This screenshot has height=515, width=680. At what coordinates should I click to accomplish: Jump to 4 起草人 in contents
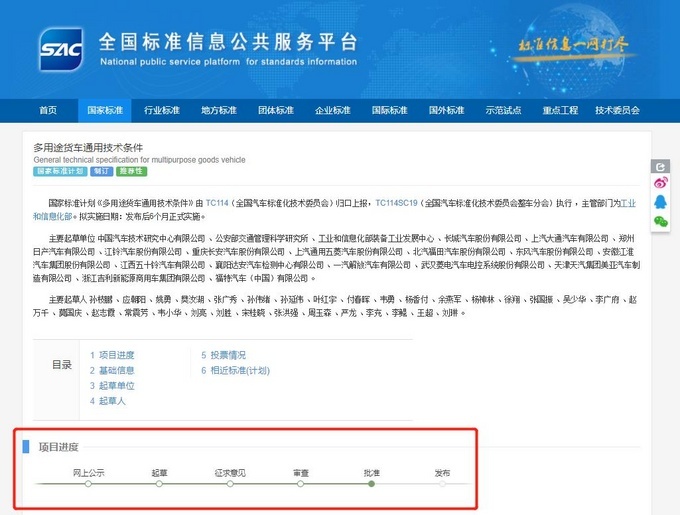click(108, 401)
